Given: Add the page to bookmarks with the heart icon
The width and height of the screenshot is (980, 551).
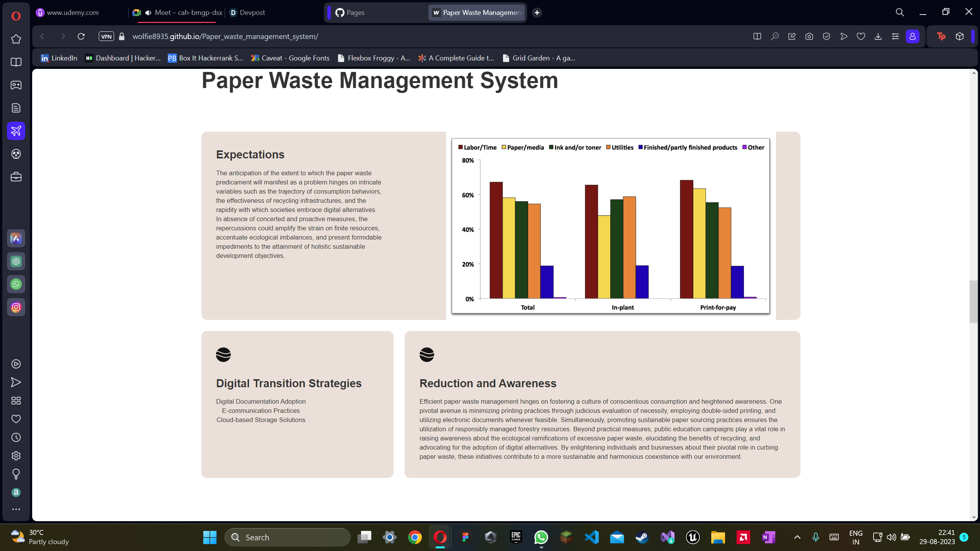Looking at the screenshot, I should pos(861,36).
